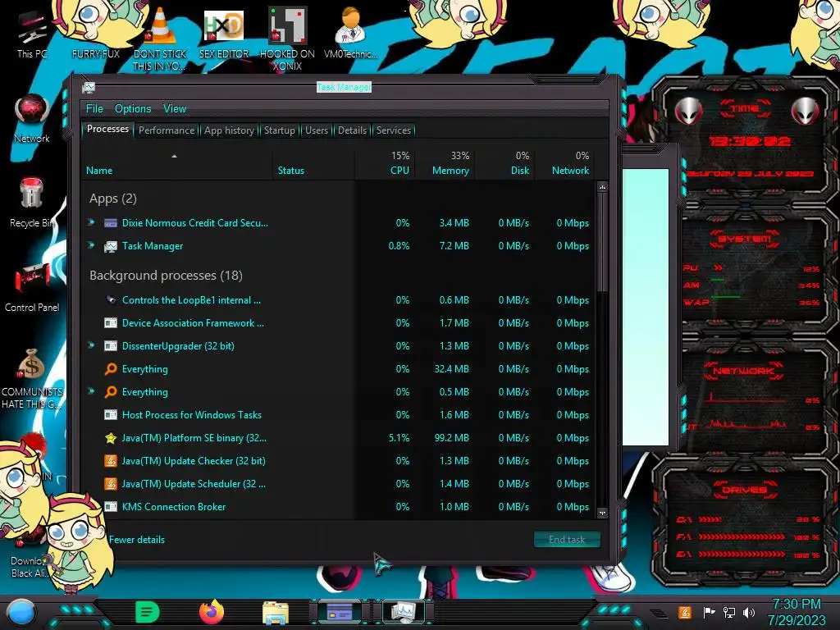Open Action Center flag tray icon
The width and height of the screenshot is (840, 630).
coord(709,612)
